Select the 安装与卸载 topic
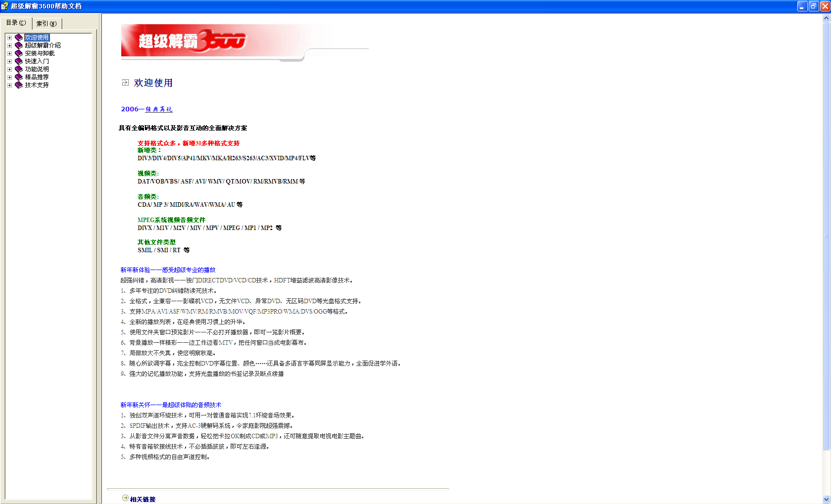The height and width of the screenshot is (504, 831). (40, 53)
